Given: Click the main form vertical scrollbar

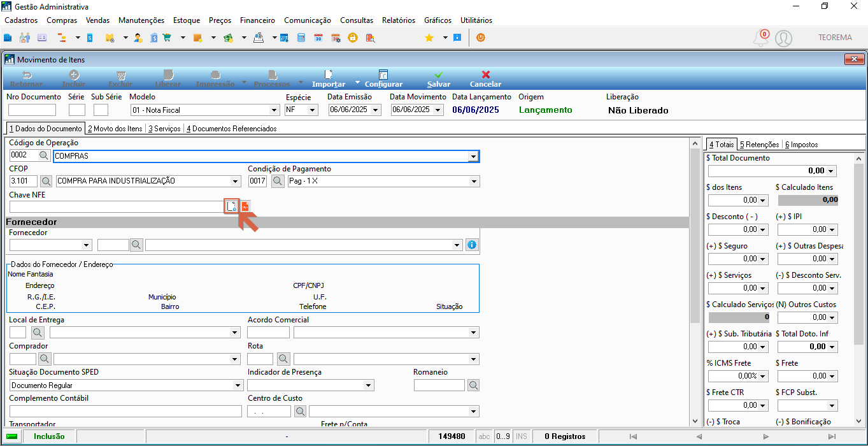Looking at the screenshot, I should click(x=695, y=282).
